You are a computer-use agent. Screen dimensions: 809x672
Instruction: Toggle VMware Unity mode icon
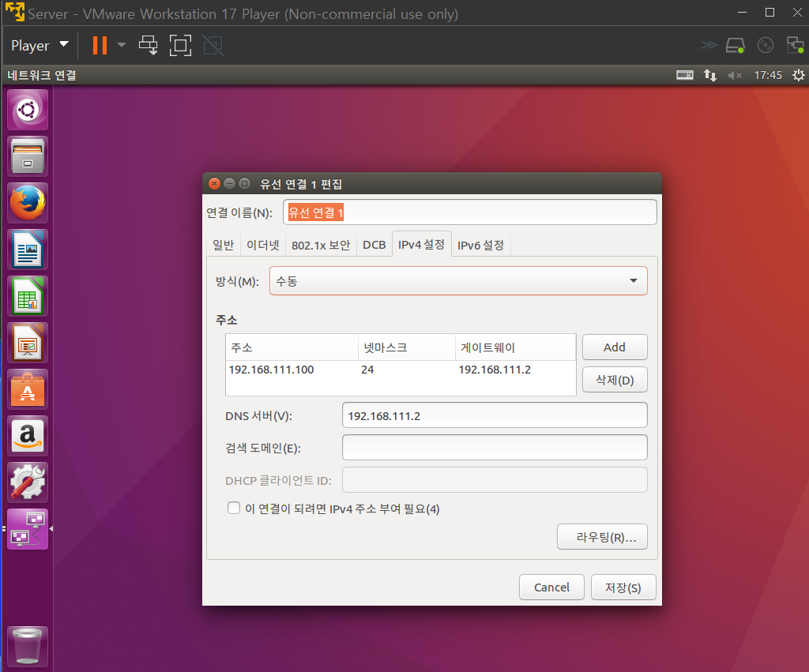pyautogui.click(x=213, y=45)
